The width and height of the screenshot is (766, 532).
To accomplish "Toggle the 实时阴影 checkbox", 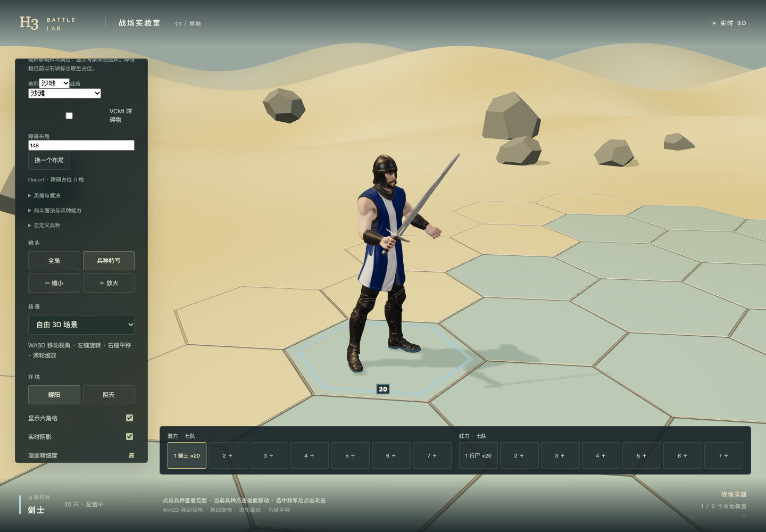I will (129, 437).
